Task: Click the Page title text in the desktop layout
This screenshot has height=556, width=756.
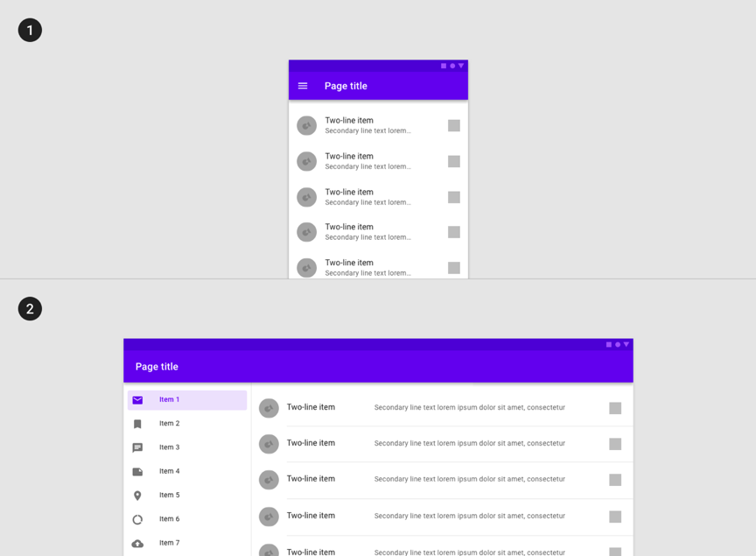Action: (x=157, y=367)
